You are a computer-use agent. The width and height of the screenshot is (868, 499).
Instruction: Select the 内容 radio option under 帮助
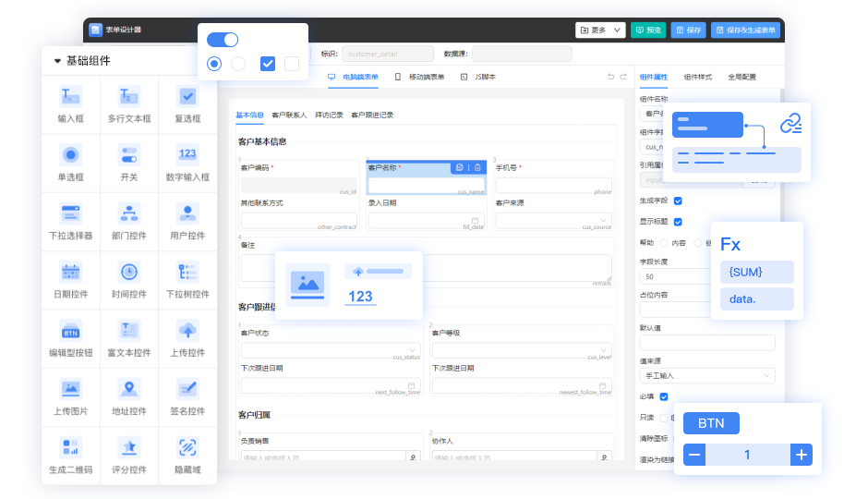pyautogui.click(x=664, y=243)
